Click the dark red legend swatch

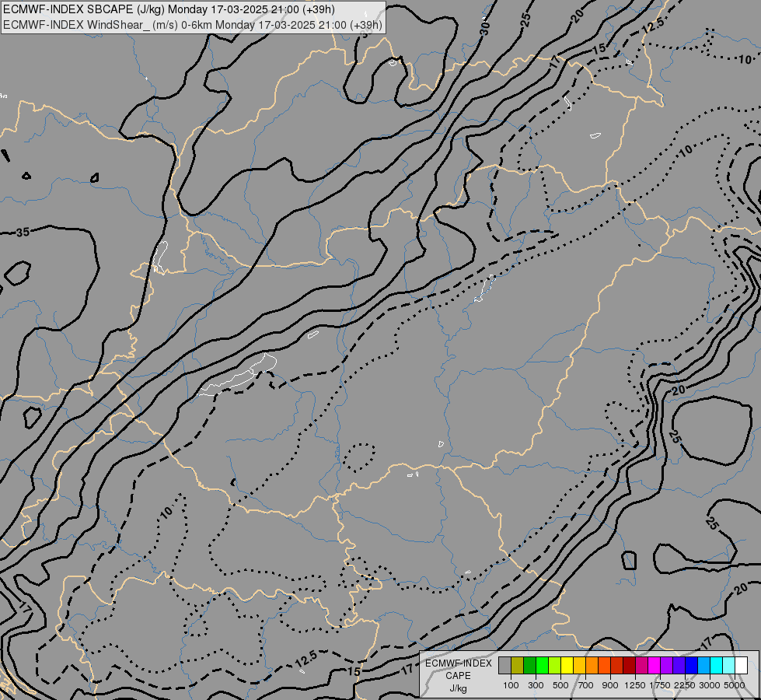point(630,665)
